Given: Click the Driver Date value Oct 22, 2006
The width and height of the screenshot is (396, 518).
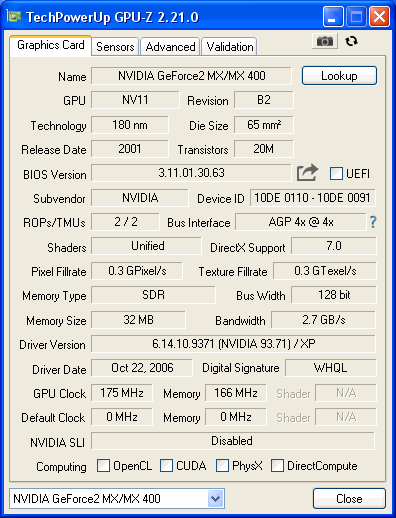Looking at the screenshot, I should coord(142,368).
